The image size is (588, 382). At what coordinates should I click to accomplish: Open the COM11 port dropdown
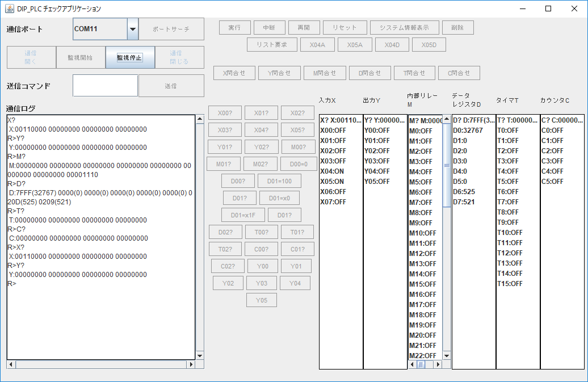133,29
